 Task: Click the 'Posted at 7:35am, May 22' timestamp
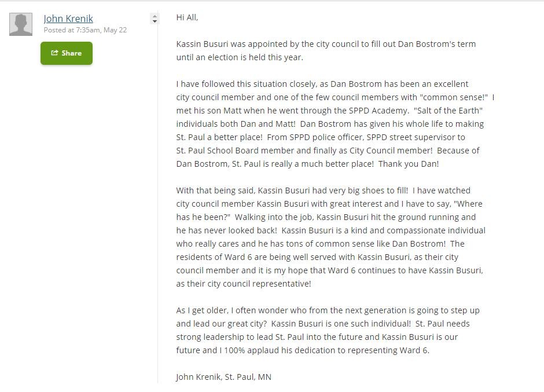(85, 30)
